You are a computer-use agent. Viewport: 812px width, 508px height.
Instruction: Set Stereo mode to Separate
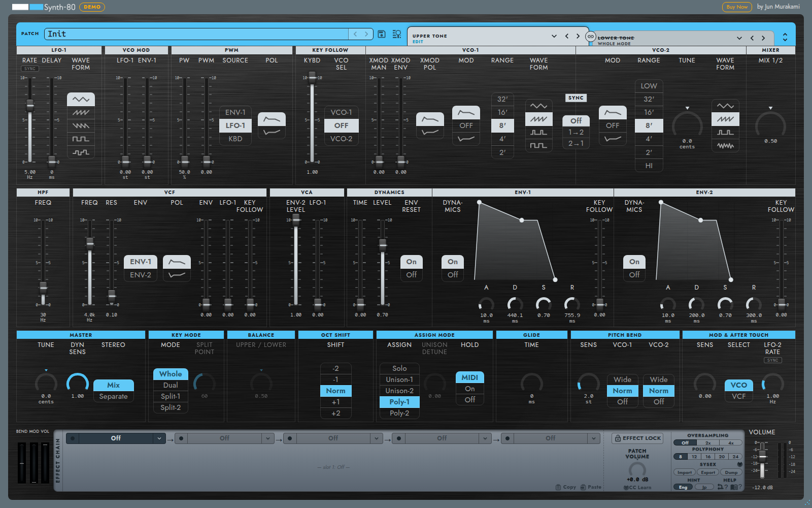point(114,396)
